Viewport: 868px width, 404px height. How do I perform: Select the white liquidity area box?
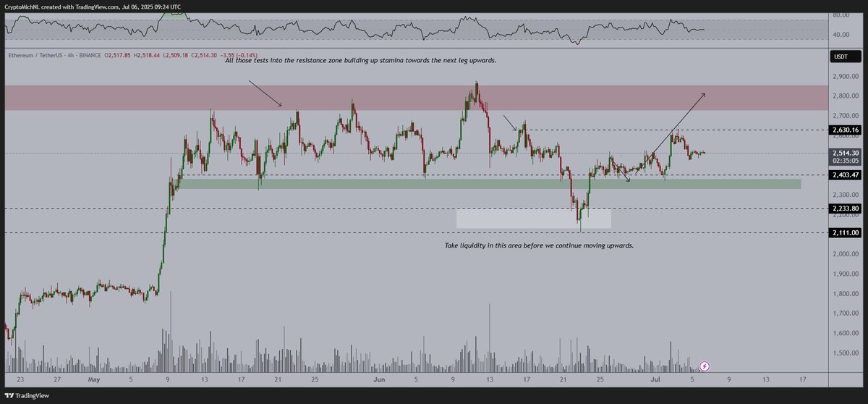(x=534, y=219)
